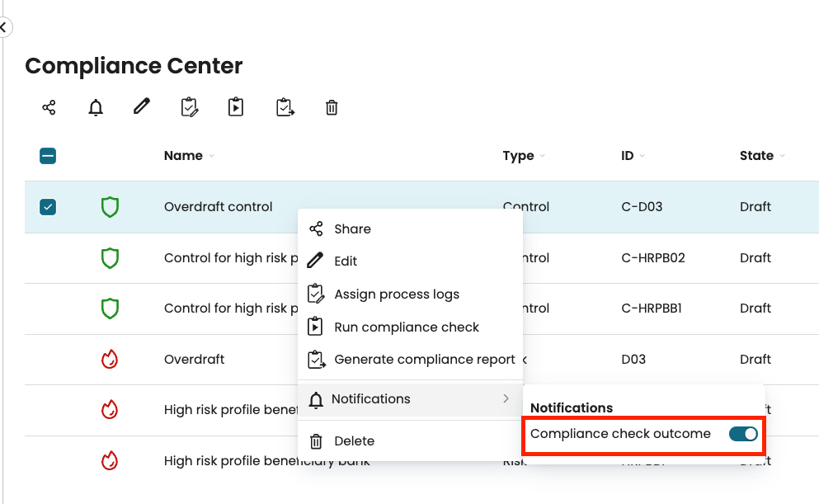Sort by the Name column header arrow
The width and height of the screenshot is (819, 504).
(x=212, y=157)
